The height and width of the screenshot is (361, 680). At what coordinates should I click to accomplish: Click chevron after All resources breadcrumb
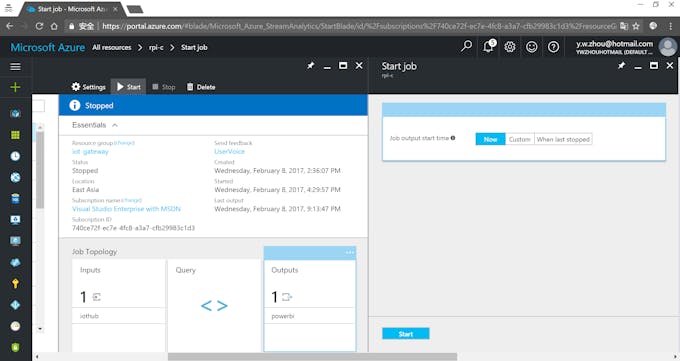click(140, 47)
